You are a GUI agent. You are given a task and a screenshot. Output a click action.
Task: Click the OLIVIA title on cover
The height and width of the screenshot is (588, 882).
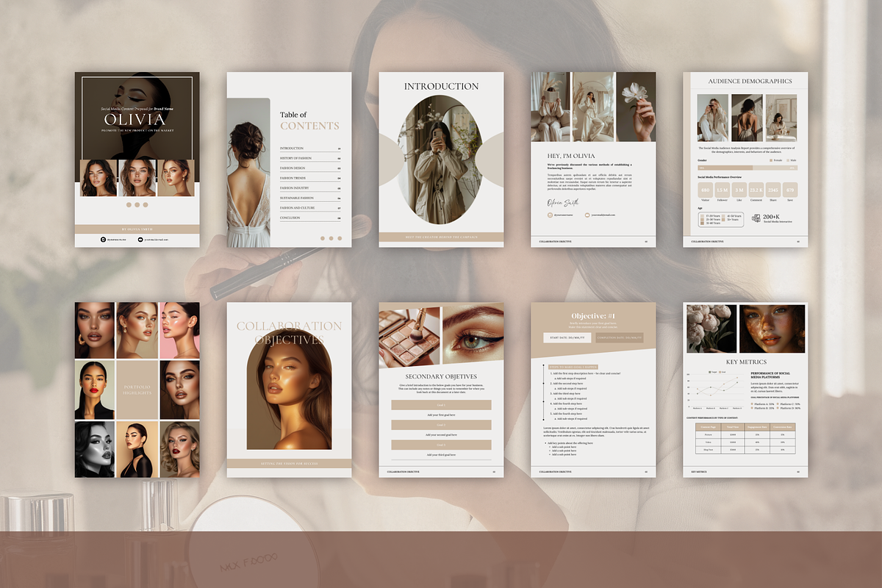(135, 119)
